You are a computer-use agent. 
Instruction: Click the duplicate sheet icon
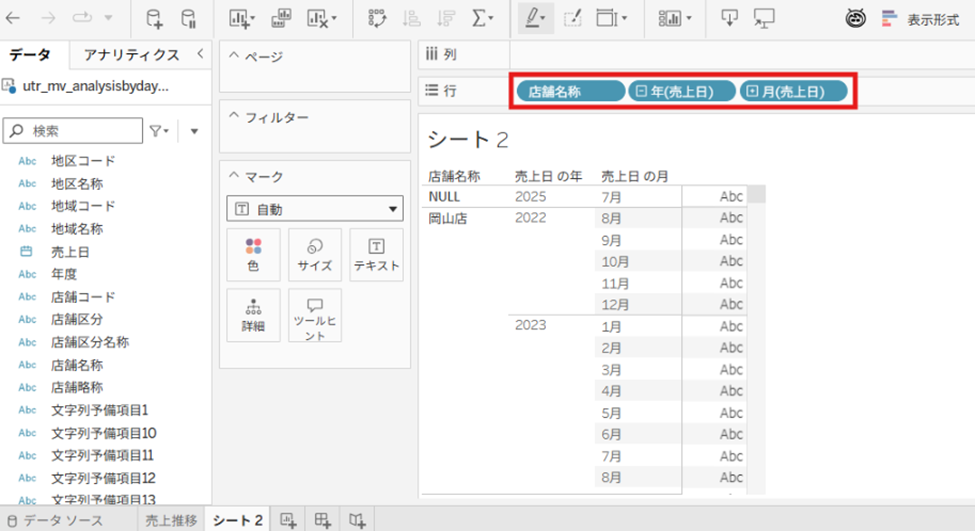coord(281,19)
